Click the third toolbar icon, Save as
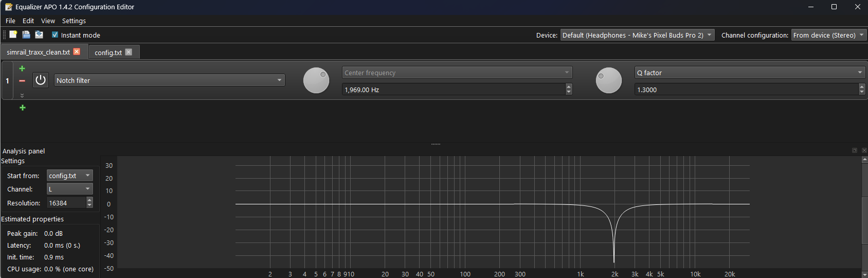This screenshot has height=278, width=868. click(39, 34)
